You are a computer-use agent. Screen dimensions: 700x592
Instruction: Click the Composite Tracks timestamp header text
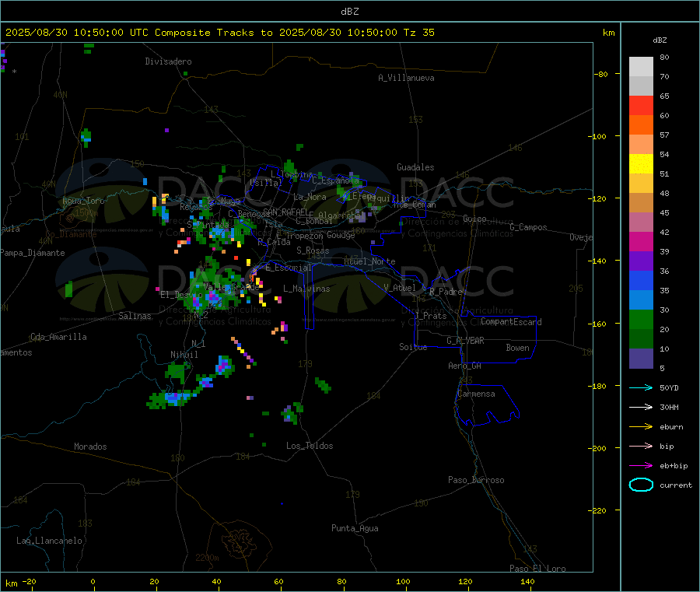point(219,33)
